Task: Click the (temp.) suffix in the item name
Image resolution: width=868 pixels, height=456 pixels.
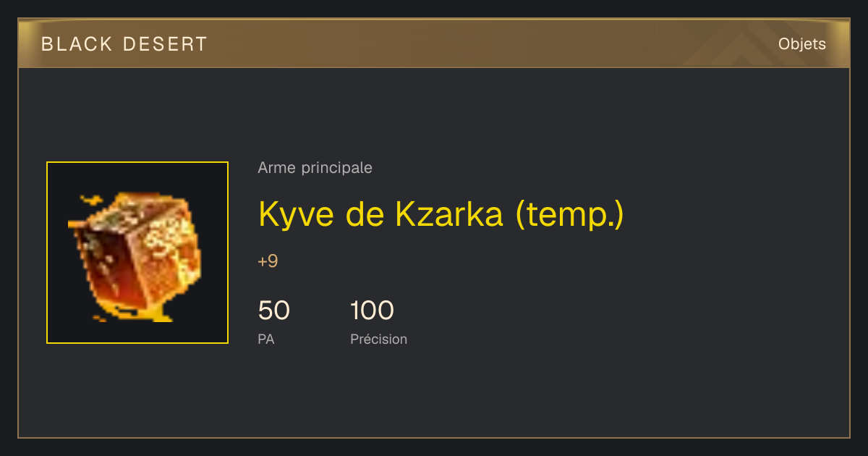Action: pyautogui.click(x=570, y=215)
